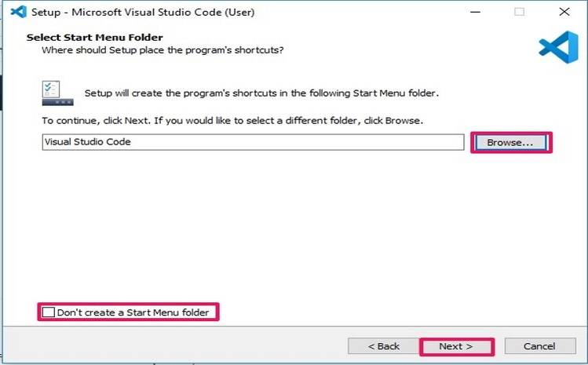Focus the Start Menu folder name field
Image resolution: width=588 pixels, height=365 pixels.
pyautogui.click(x=251, y=142)
